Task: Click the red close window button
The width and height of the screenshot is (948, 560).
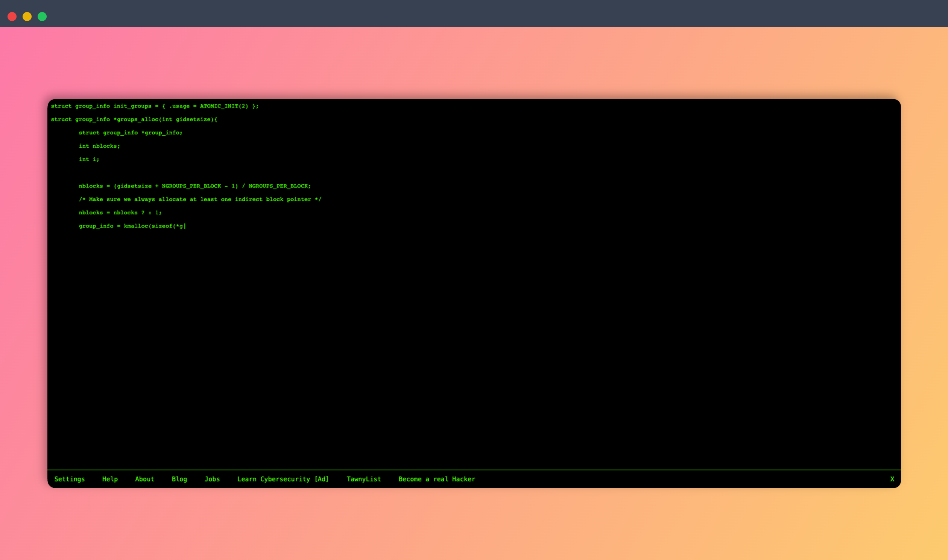Action: (12, 17)
